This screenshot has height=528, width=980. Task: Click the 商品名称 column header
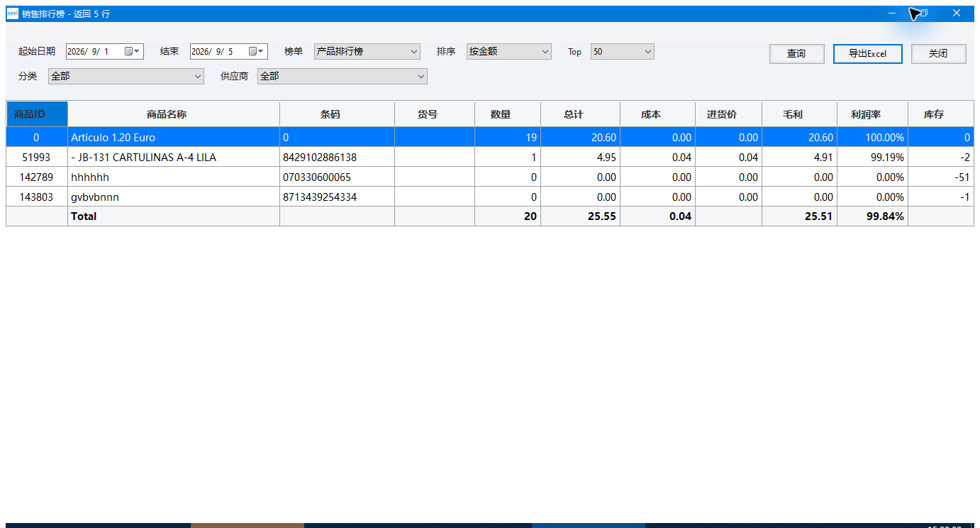pyautogui.click(x=174, y=114)
